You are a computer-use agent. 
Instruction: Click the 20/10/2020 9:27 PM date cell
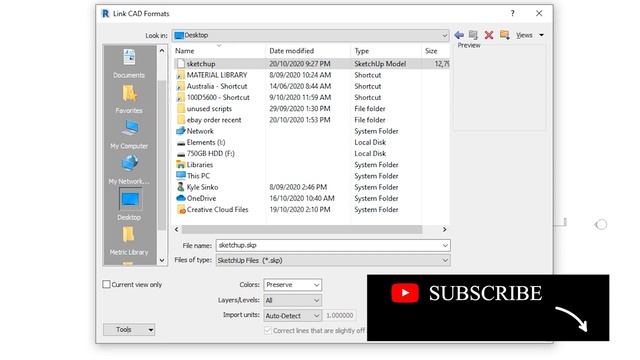pos(300,64)
